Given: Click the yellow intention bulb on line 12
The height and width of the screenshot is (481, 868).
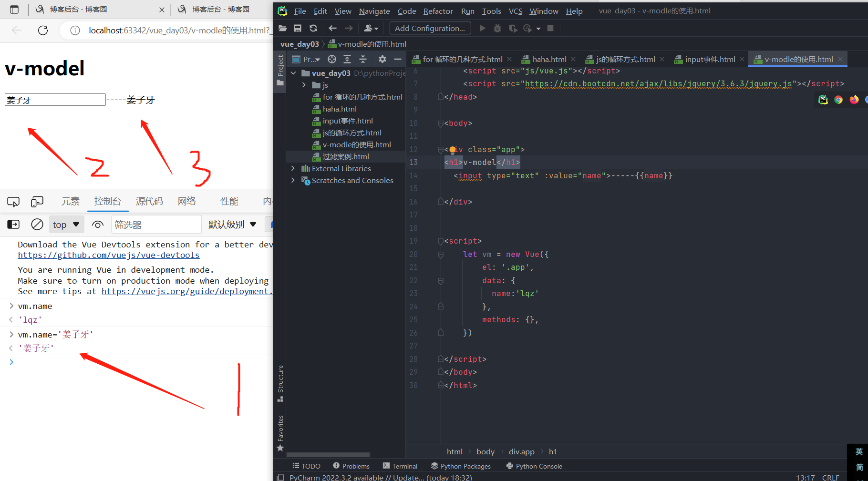Looking at the screenshot, I should tap(453, 150).
